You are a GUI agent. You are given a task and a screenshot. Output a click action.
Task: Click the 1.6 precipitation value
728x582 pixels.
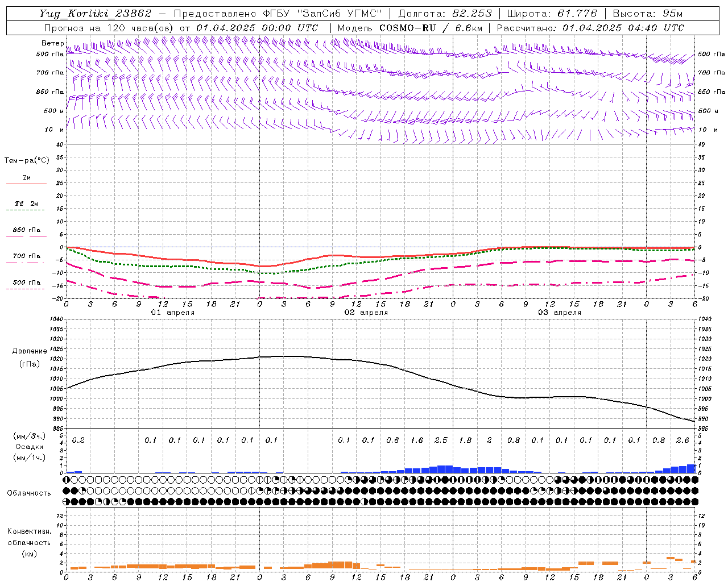[x=417, y=440]
